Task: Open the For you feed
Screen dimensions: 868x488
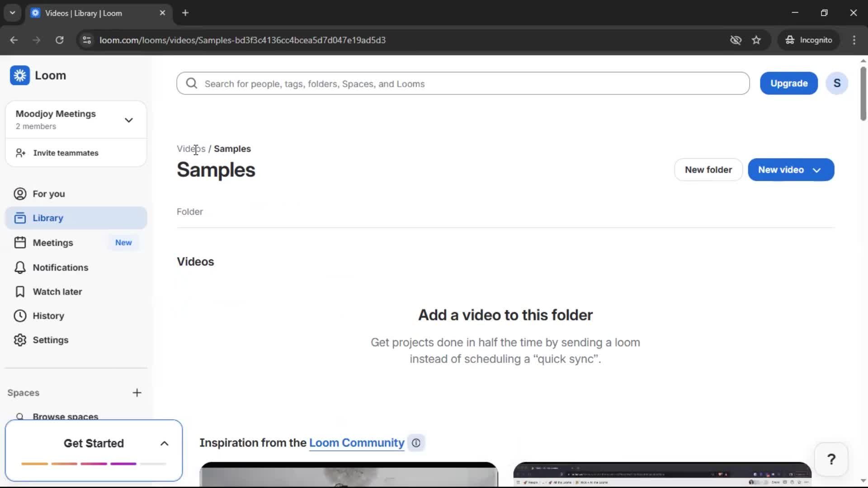Action: (48, 194)
